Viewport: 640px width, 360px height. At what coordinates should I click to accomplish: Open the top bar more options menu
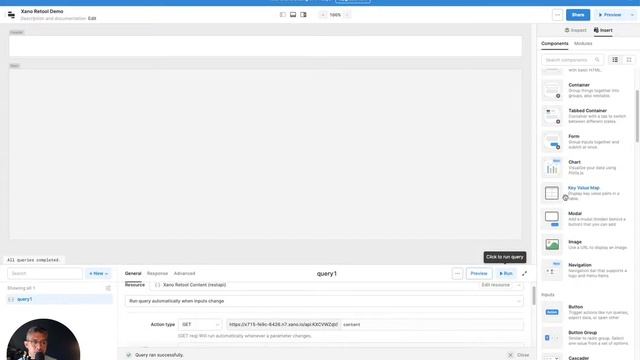pyautogui.click(x=558, y=15)
